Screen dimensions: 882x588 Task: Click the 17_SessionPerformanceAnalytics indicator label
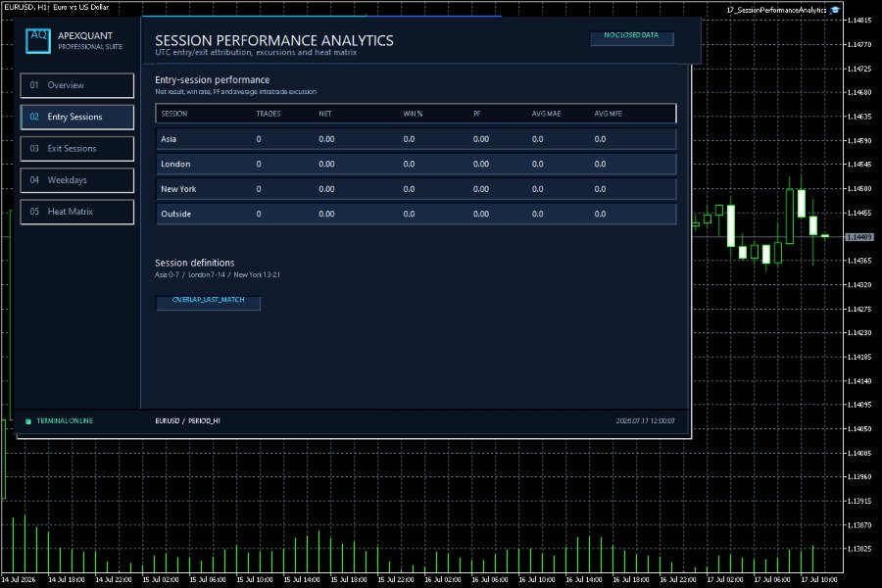click(x=776, y=10)
